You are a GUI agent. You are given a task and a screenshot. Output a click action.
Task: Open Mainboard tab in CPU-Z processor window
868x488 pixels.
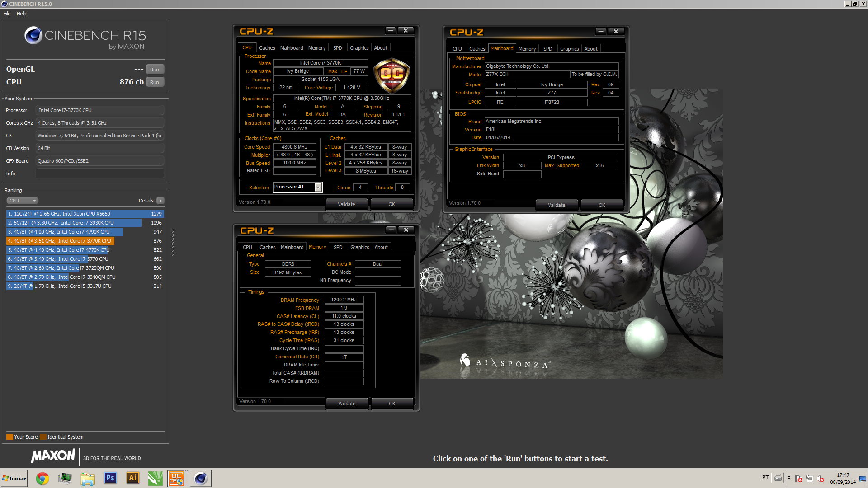292,48
